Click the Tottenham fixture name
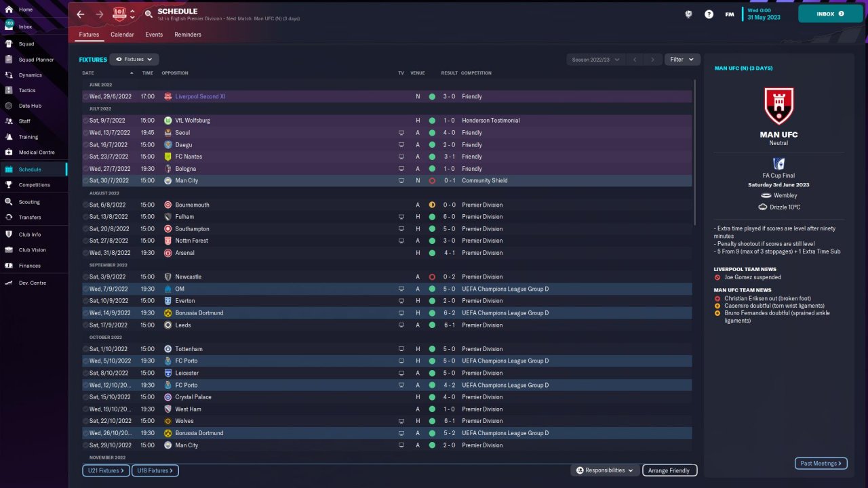The image size is (868, 488). tap(189, 349)
